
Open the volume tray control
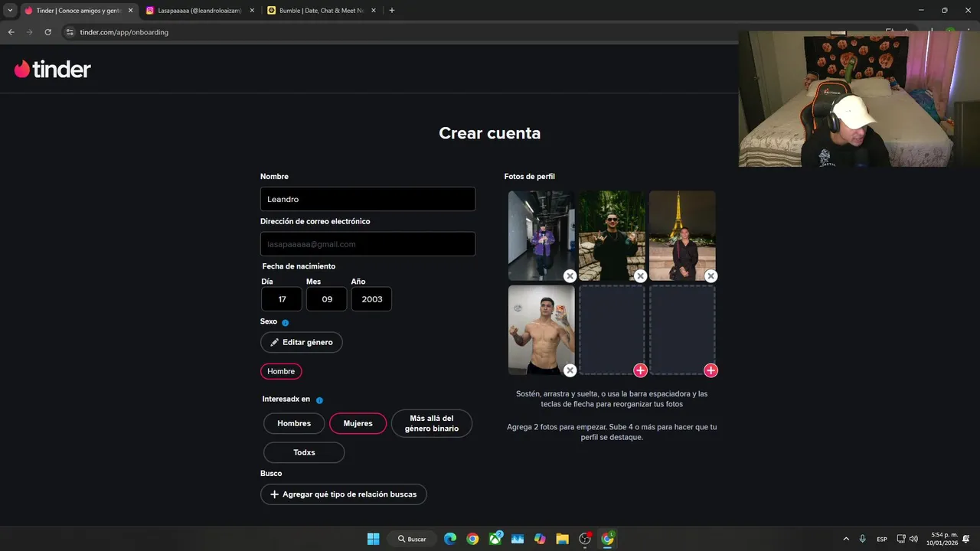pyautogui.click(x=913, y=539)
